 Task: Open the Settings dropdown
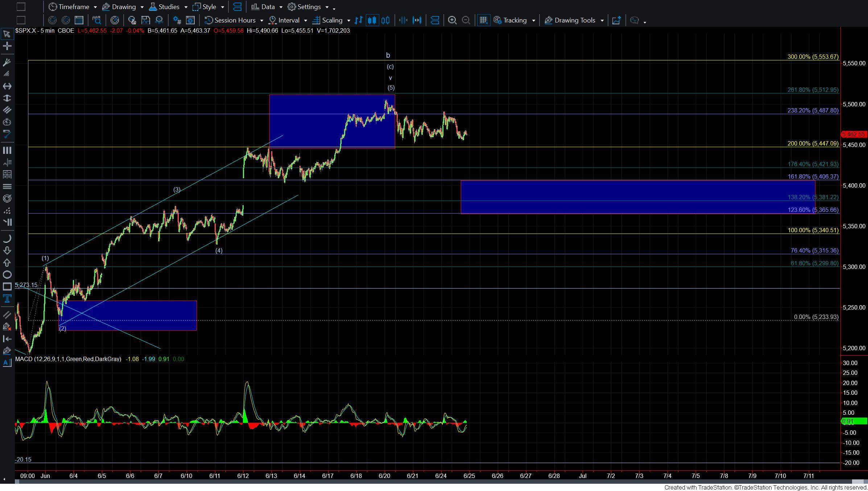(x=308, y=7)
